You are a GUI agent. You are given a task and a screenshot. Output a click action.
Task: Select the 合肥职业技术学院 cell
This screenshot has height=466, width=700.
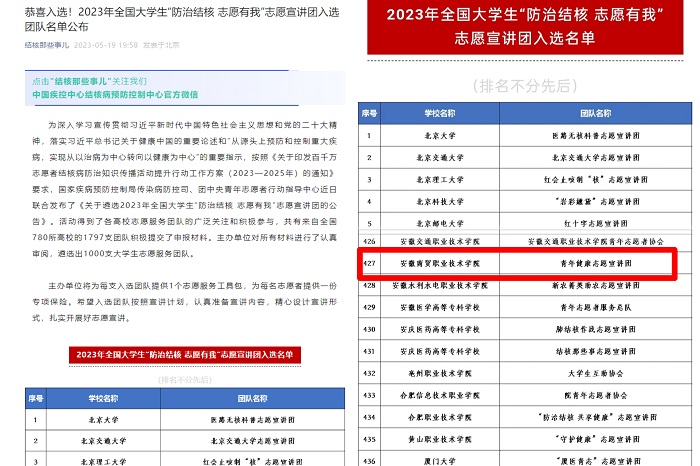(x=440, y=417)
